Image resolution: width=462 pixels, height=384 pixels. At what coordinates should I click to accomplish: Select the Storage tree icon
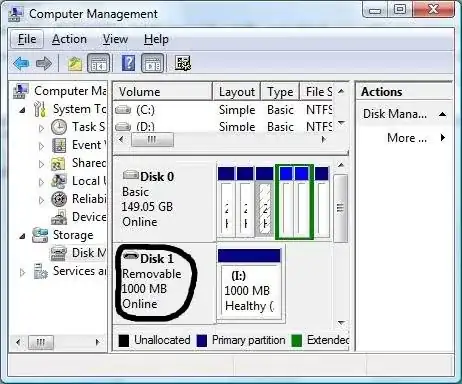40,235
